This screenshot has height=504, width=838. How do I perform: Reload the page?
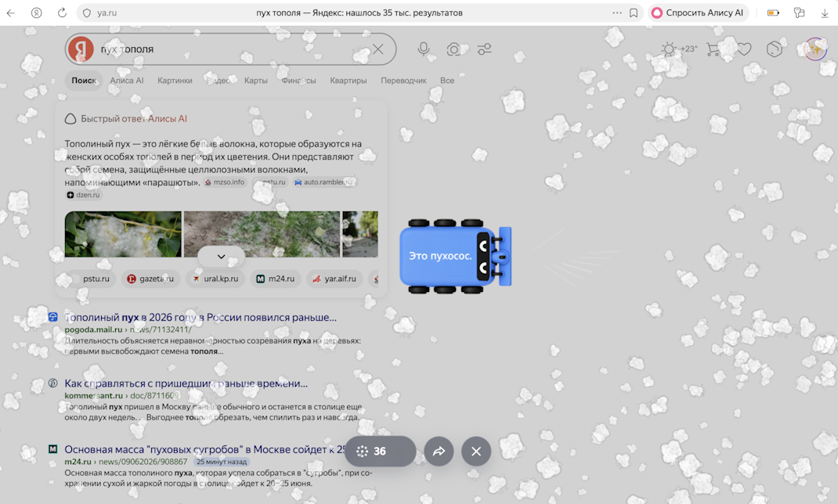point(62,13)
